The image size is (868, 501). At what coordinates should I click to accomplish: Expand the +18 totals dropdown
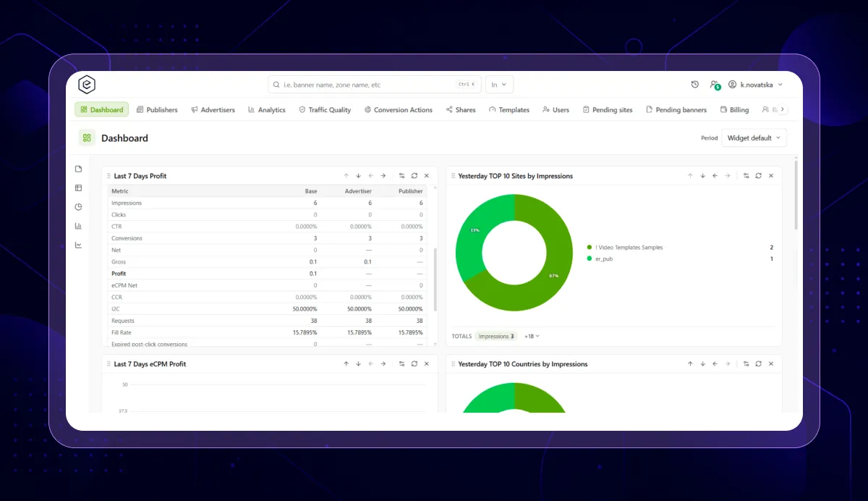[532, 336]
